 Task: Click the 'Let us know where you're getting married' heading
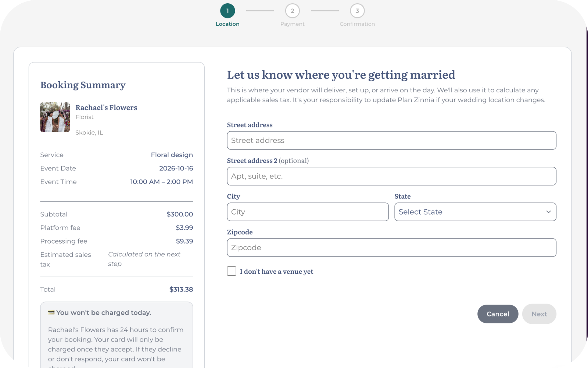(341, 75)
